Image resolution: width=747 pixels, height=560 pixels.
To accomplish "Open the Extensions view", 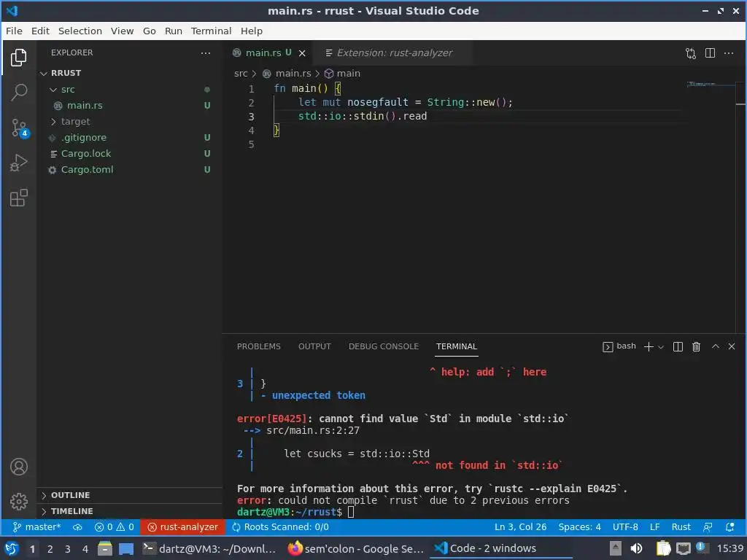I will (x=18, y=198).
